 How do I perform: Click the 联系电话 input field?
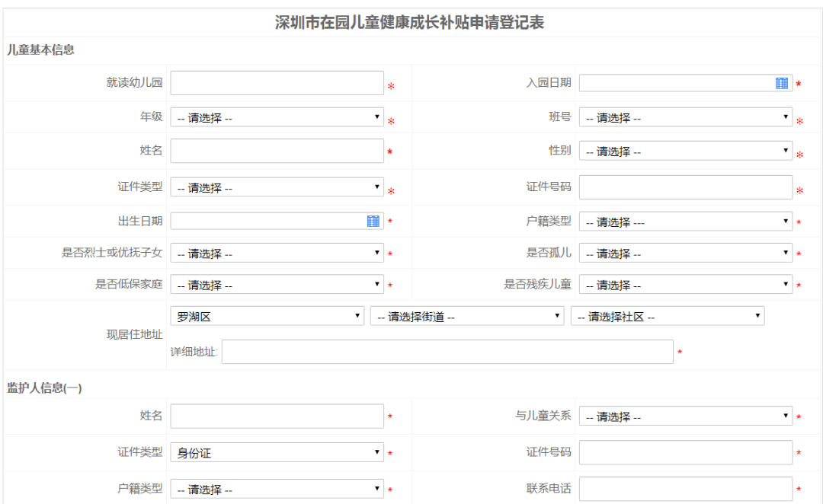click(686, 487)
